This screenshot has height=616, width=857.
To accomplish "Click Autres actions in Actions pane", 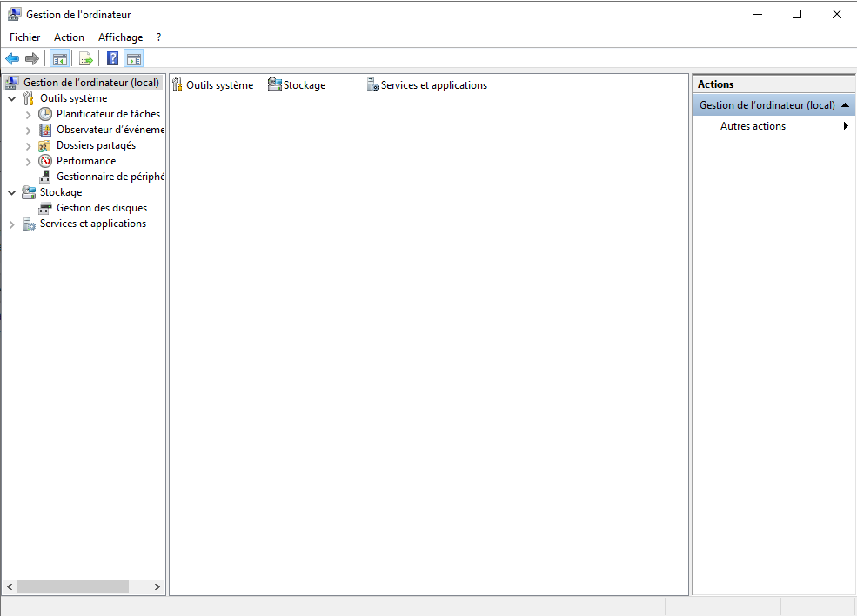I will [753, 125].
